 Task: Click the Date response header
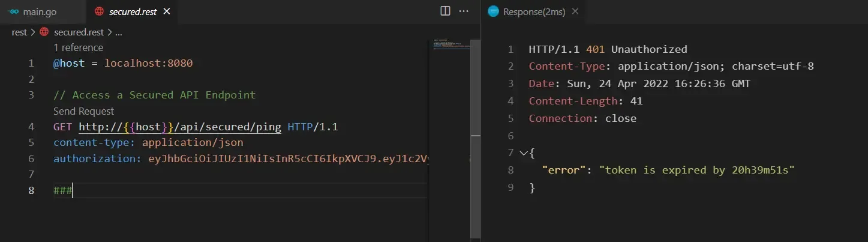click(542, 83)
